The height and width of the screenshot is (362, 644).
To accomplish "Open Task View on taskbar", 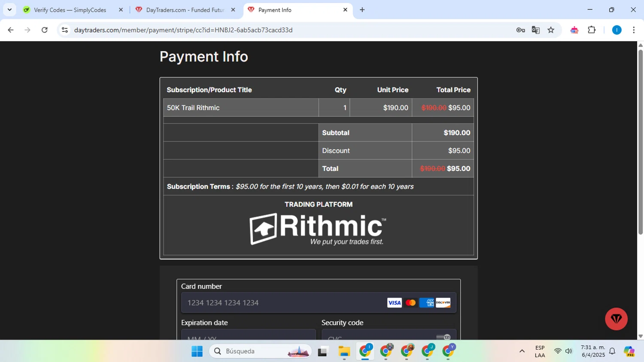I will [322, 352].
